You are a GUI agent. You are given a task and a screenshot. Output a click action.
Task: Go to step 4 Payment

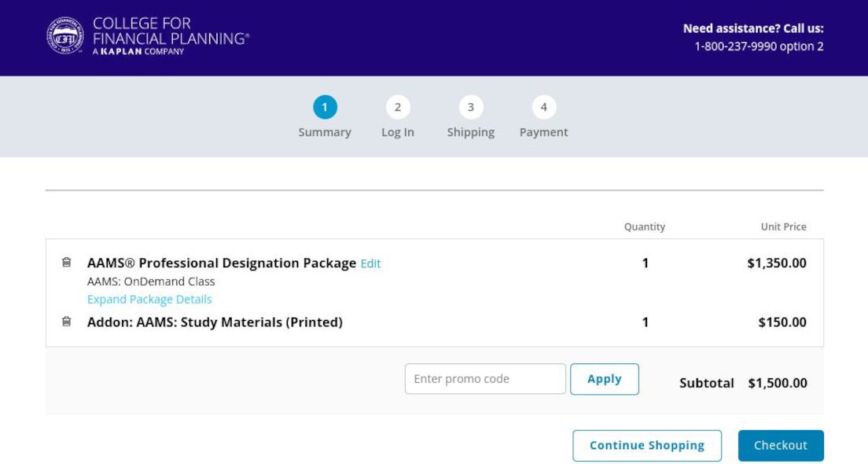[543, 107]
